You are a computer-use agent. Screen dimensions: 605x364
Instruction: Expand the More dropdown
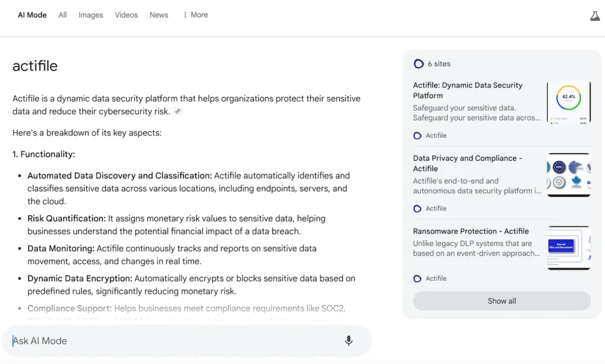[196, 15]
